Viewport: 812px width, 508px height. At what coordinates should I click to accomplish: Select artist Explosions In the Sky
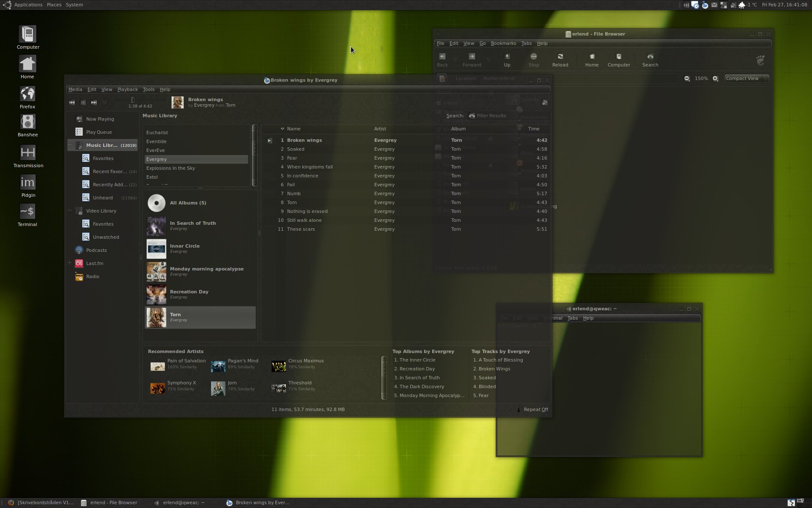196,168
